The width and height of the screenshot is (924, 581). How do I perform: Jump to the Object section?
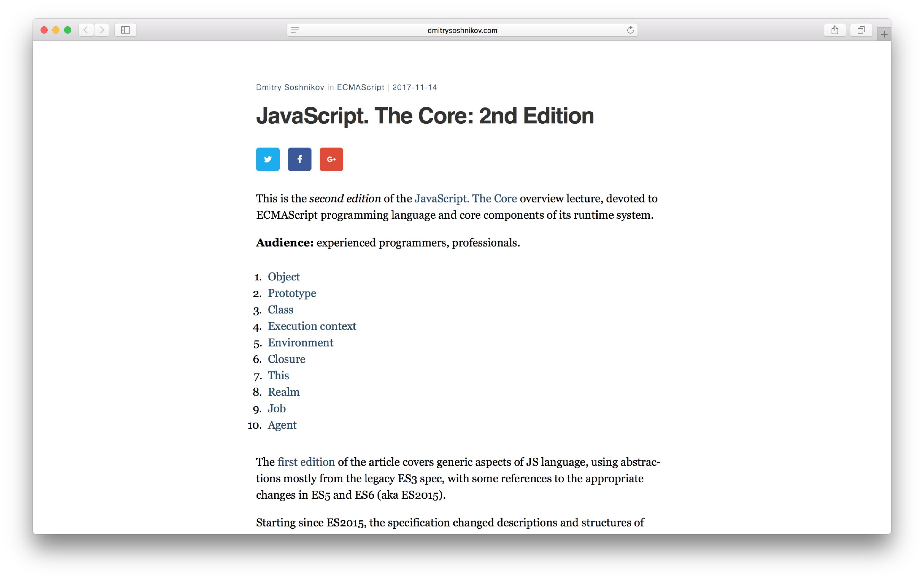click(x=284, y=277)
